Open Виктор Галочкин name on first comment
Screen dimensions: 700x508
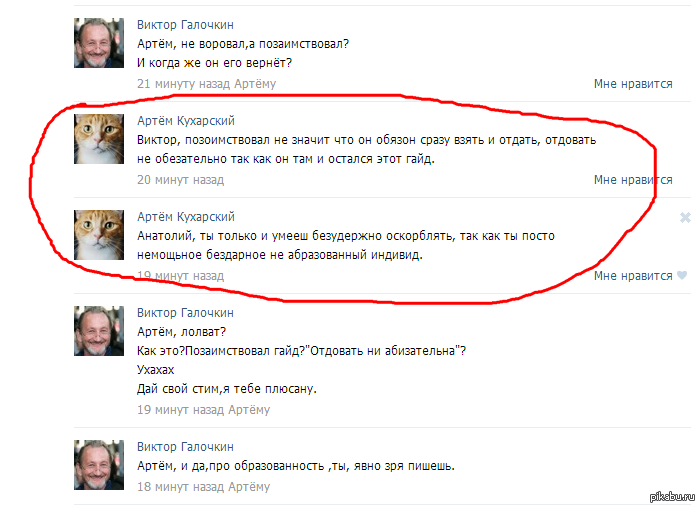pyautogui.click(x=185, y=25)
